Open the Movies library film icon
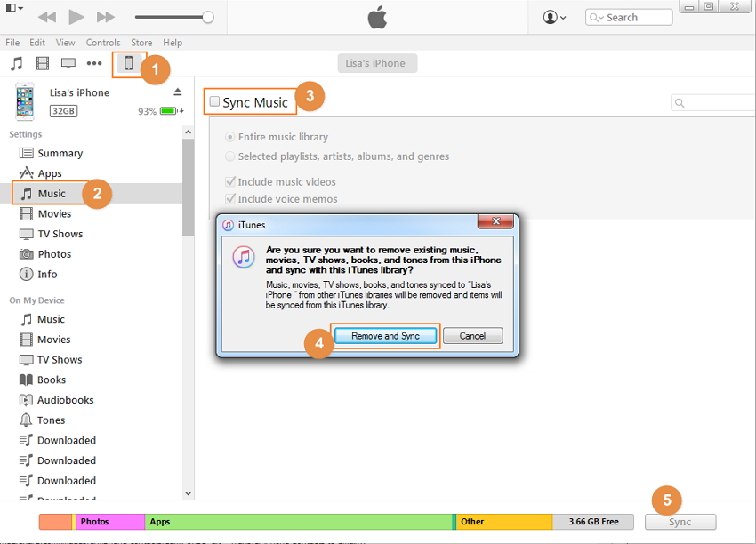This screenshot has height=544, width=756. (x=43, y=63)
